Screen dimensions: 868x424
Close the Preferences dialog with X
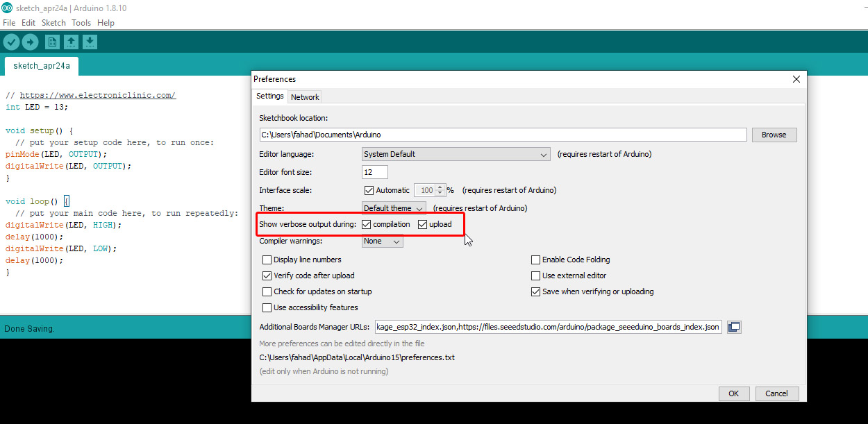pyautogui.click(x=796, y=79)
